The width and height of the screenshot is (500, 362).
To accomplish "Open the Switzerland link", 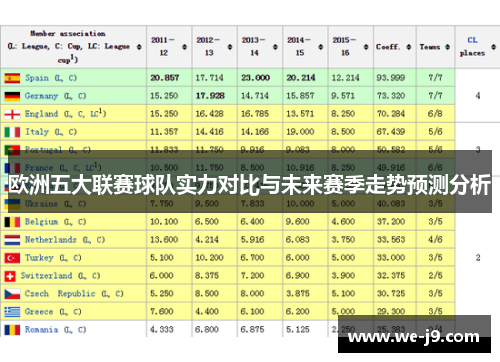I will pos(46,276).
